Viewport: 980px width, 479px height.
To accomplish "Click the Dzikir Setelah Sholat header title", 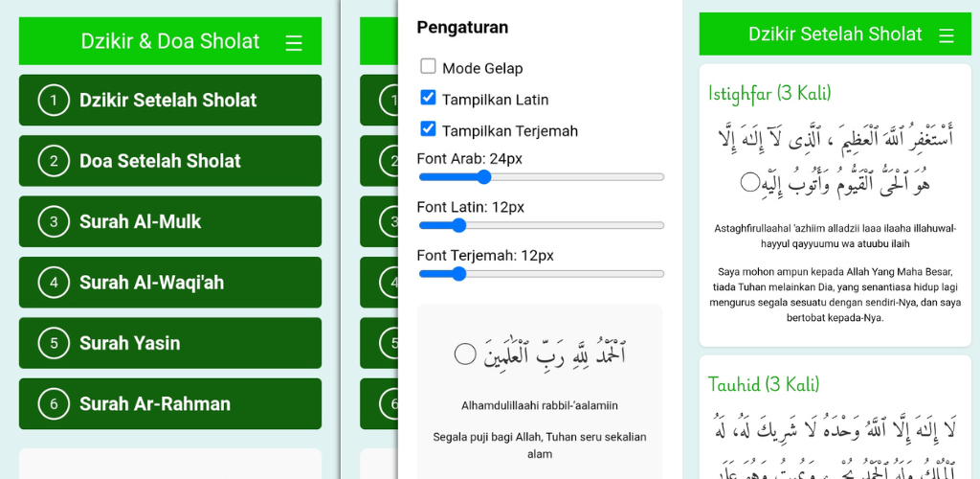I will (835, 34).
